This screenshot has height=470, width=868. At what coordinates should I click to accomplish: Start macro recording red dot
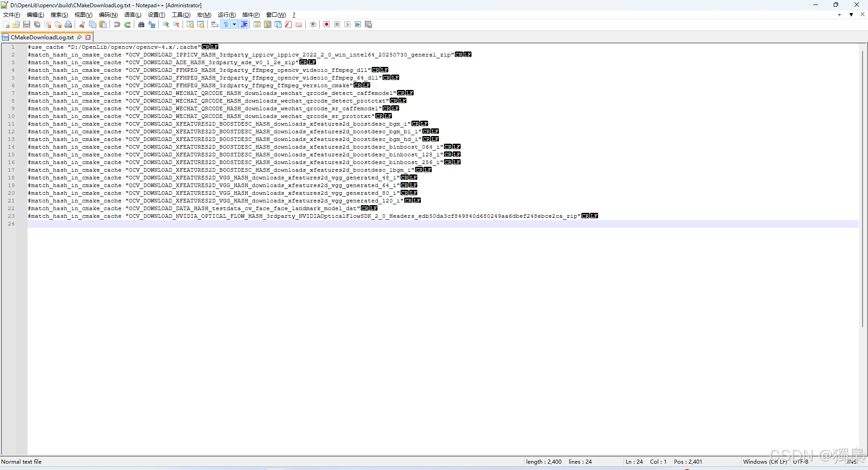pyautogui.click(x=326, y=24)
